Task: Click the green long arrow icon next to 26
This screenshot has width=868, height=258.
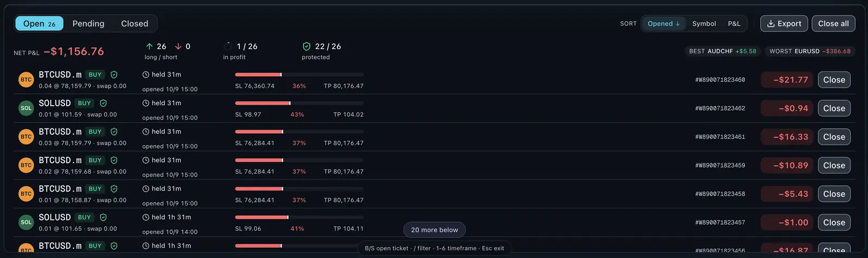Action: point(149,47)
